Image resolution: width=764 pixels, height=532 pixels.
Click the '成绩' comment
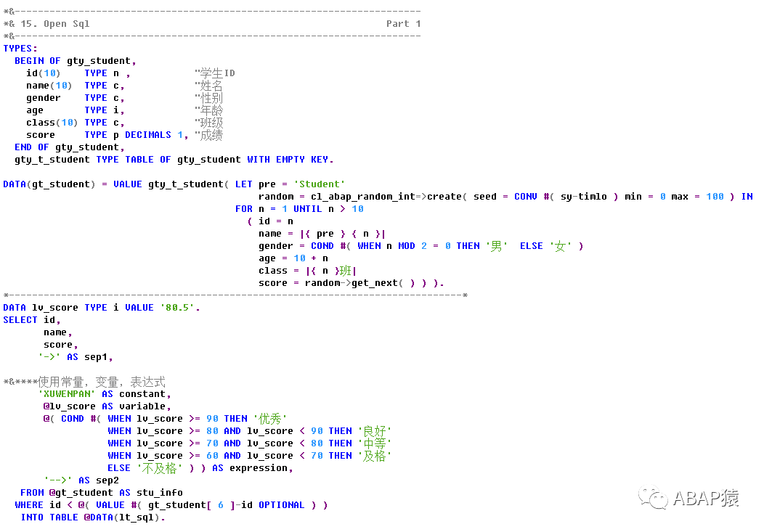pos(211,135)
